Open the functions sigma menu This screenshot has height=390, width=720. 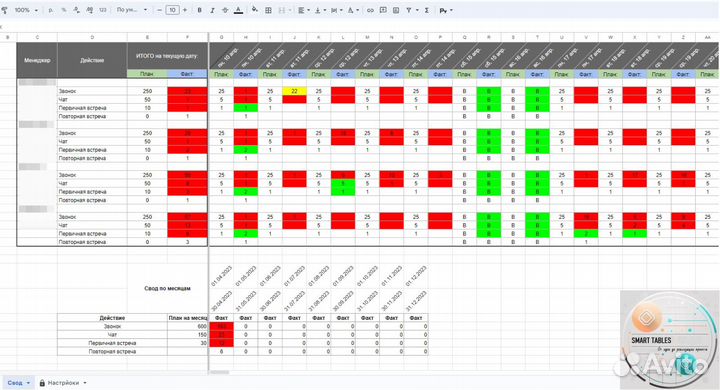pos(427,10)
